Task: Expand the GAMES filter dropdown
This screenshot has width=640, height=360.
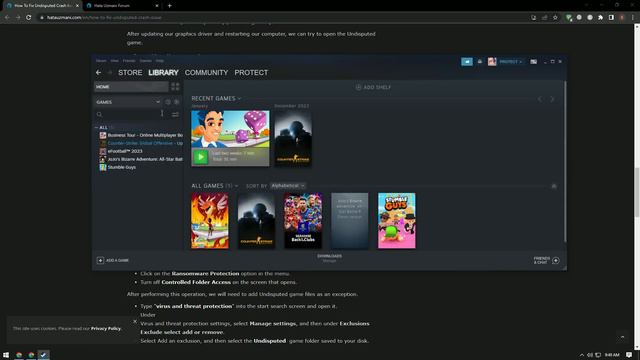Action: 128,102
